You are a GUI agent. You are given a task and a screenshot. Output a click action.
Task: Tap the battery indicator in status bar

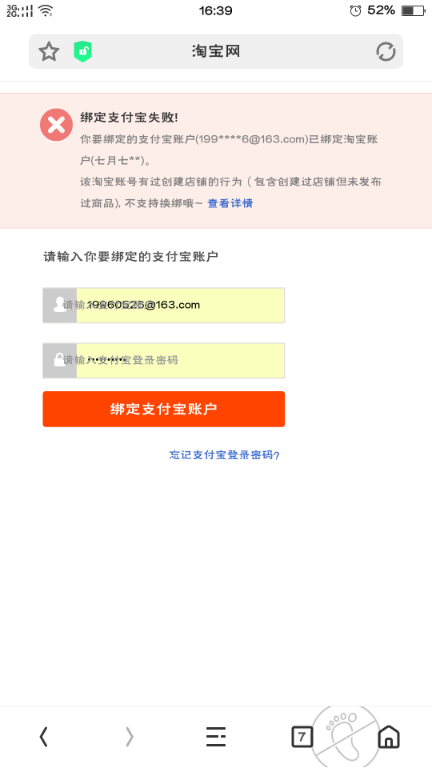tap(413, 10)
